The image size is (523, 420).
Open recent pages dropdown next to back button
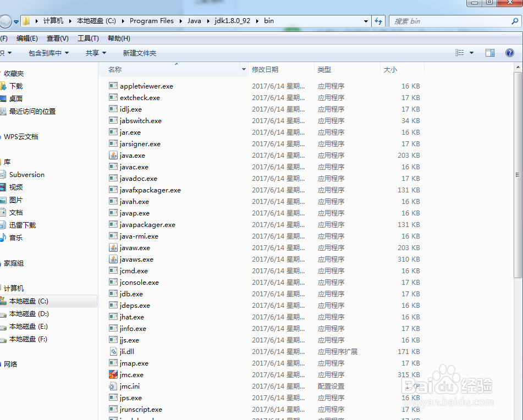coord(16,21)
